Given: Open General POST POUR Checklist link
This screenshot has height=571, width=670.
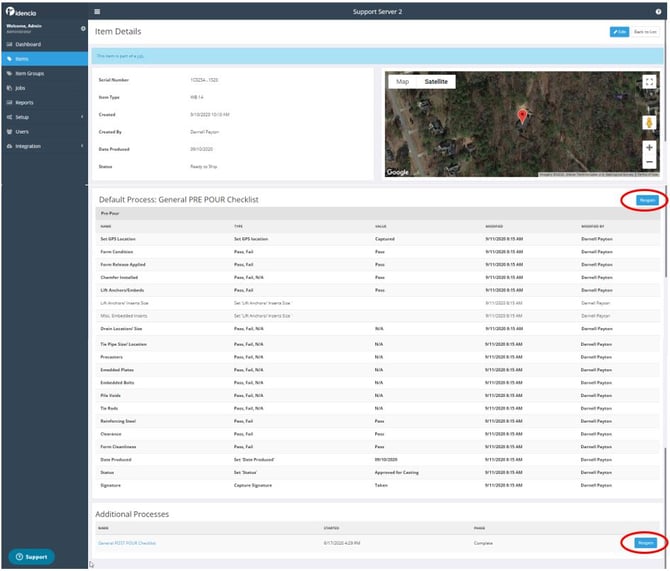Looking at the screenshot, I should (127, 542).
